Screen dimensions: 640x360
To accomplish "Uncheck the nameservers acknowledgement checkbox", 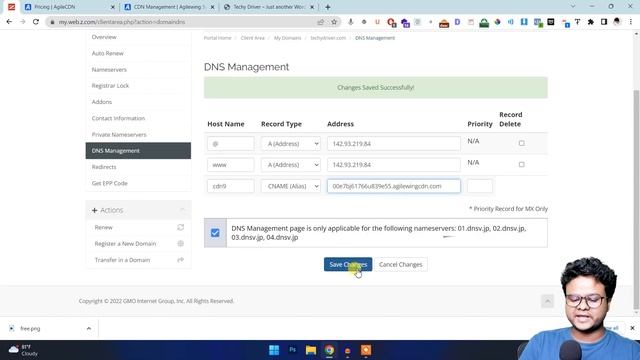I will 215,233.
